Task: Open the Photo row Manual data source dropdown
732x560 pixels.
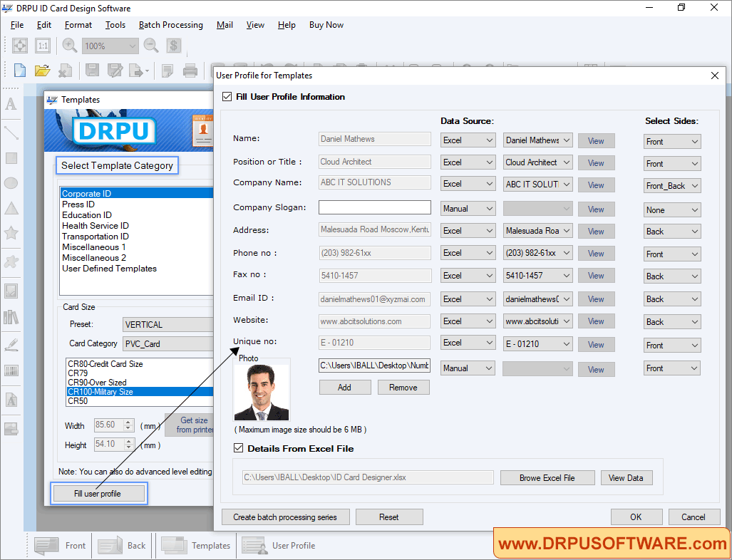Action: tap(468, 368)
